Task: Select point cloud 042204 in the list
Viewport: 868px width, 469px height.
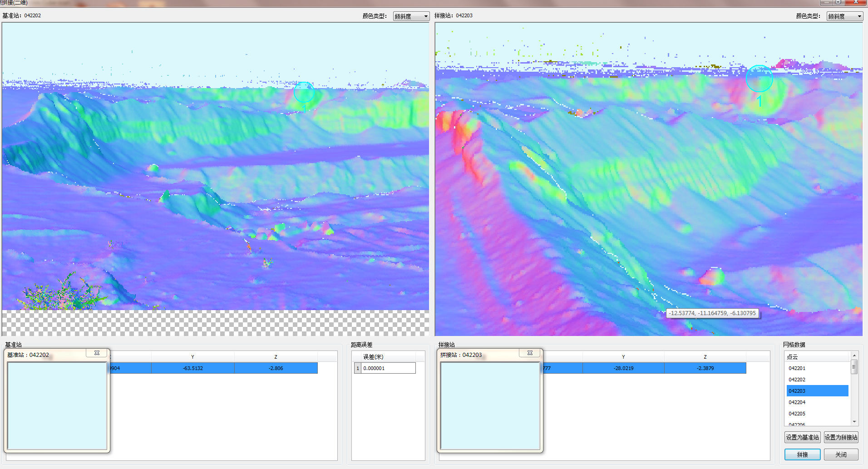Action: click(x=797, y=402)
